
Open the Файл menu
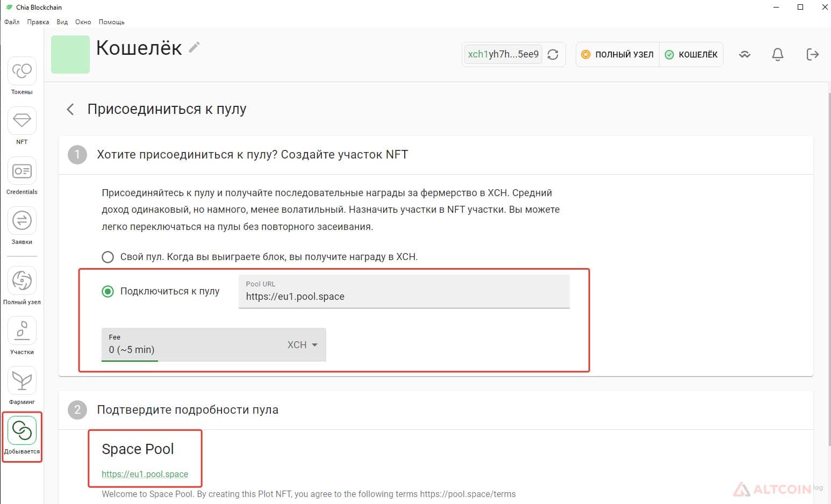pyautogui.click(x=12, y=22)
